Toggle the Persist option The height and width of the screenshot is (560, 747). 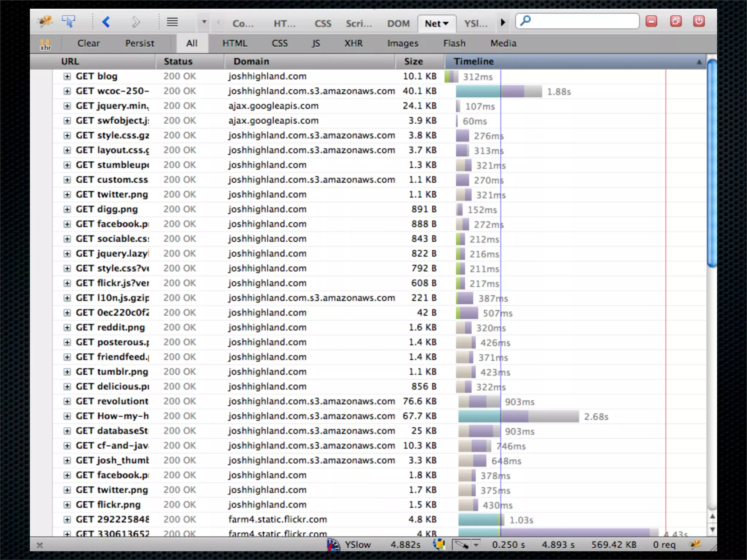point(139,43)
